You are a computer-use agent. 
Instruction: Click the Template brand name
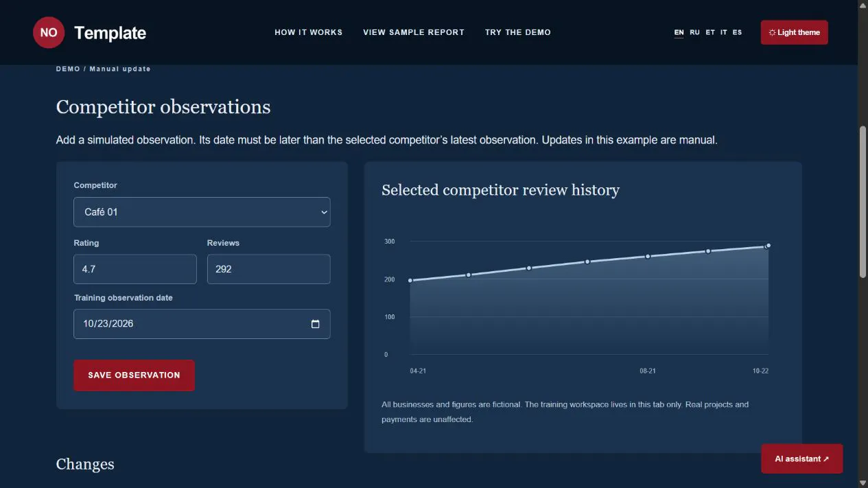tap(110, 33)
